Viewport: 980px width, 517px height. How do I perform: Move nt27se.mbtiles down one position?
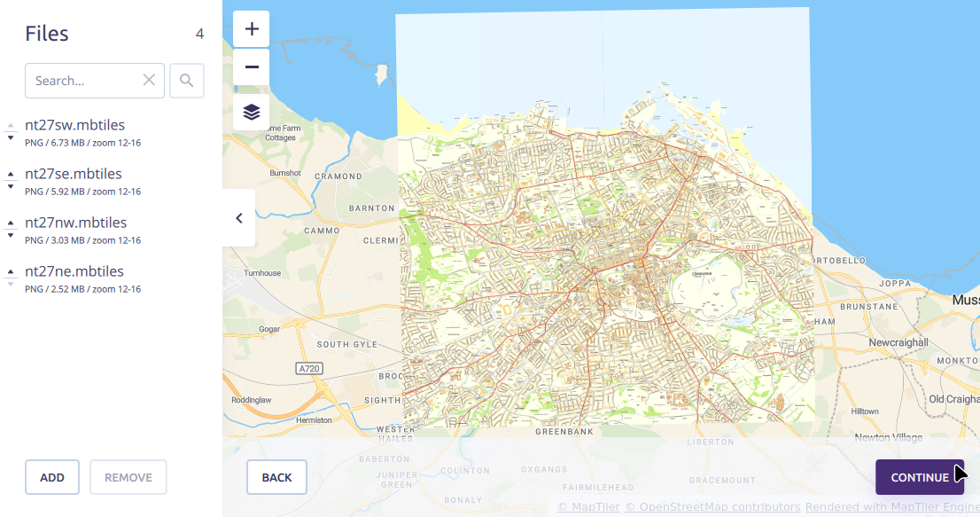pyautogui.click(x=11, y=186)
